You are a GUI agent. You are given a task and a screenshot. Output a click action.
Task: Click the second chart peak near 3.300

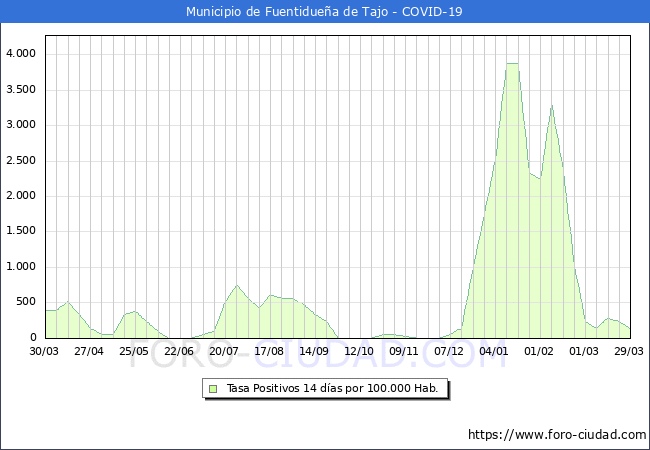pos(552,105)
